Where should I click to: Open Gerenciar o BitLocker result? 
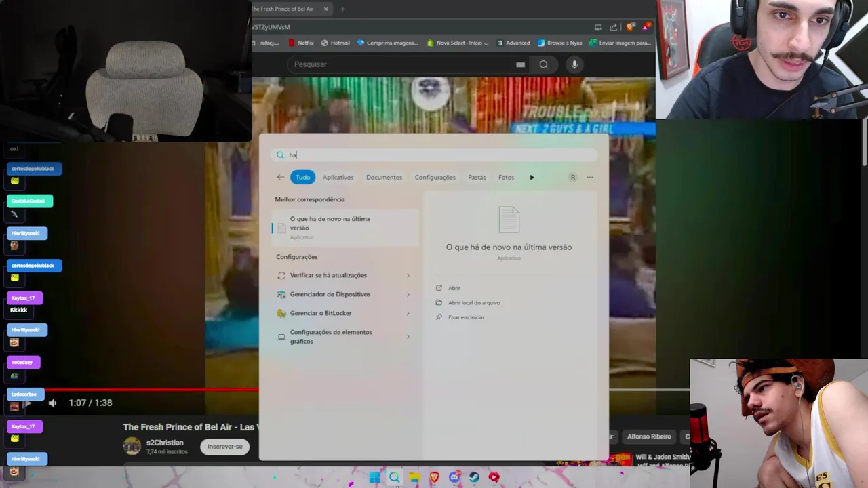[345, 313]
